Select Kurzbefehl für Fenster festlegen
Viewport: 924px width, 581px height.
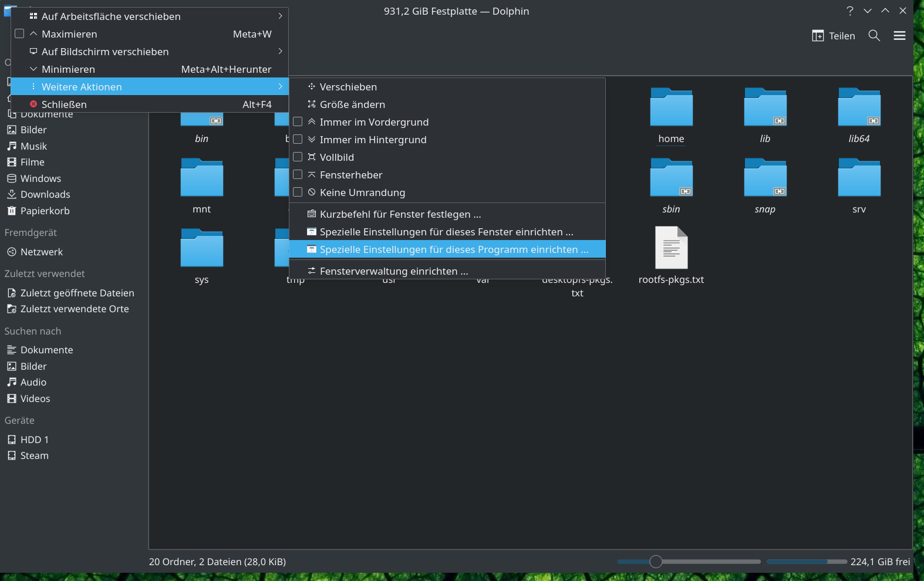coord(447,214)
